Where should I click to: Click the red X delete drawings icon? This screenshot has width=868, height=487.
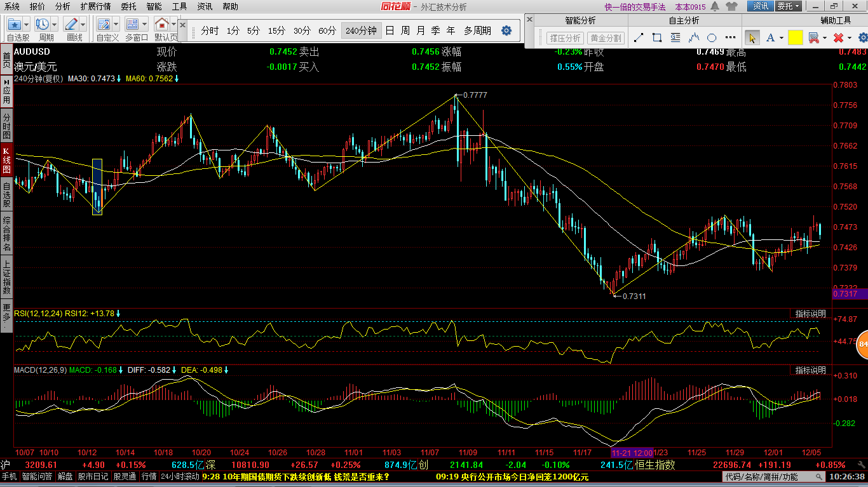point(839,38)
